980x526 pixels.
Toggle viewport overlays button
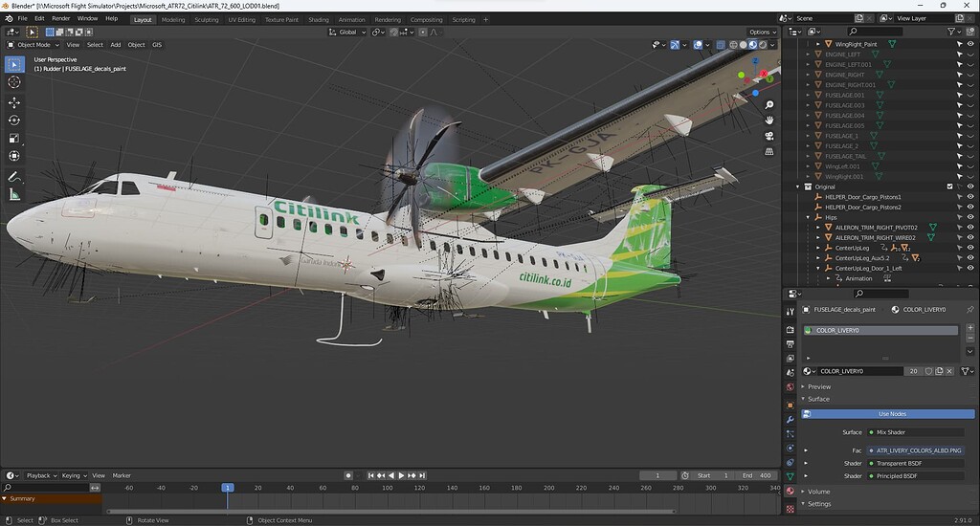point(698,45)
